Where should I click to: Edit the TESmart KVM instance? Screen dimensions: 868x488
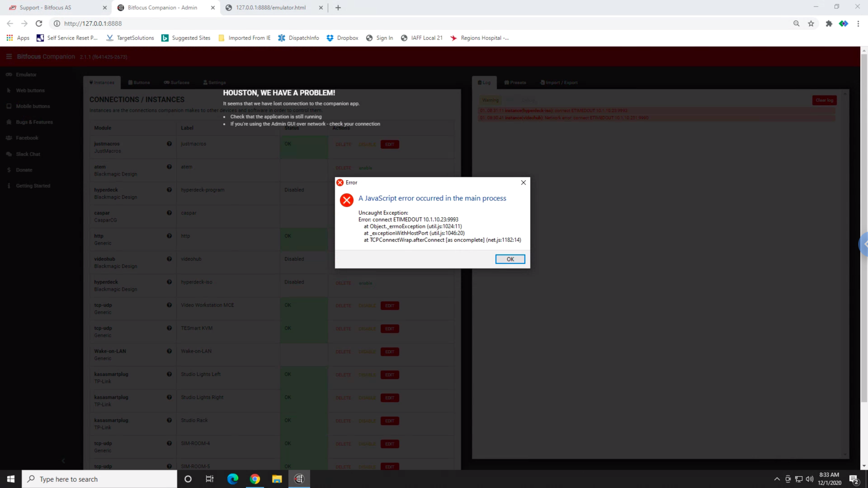coord(390,329)
